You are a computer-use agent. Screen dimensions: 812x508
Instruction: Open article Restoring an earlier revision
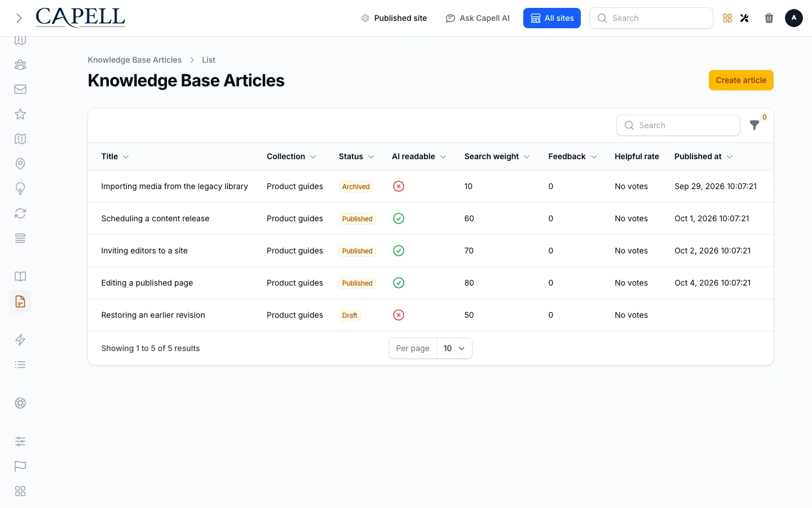click(x=153, y=315)
